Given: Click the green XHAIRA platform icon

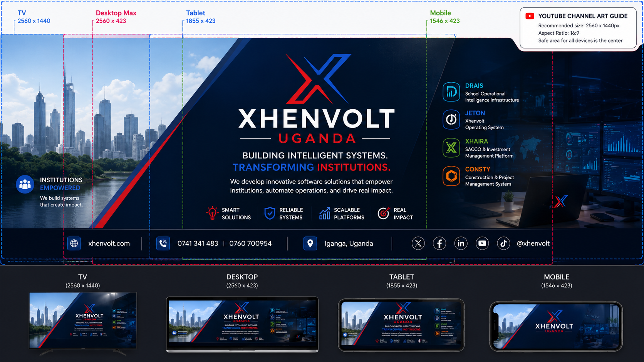Looking at the screenshot, I should 451,148.
